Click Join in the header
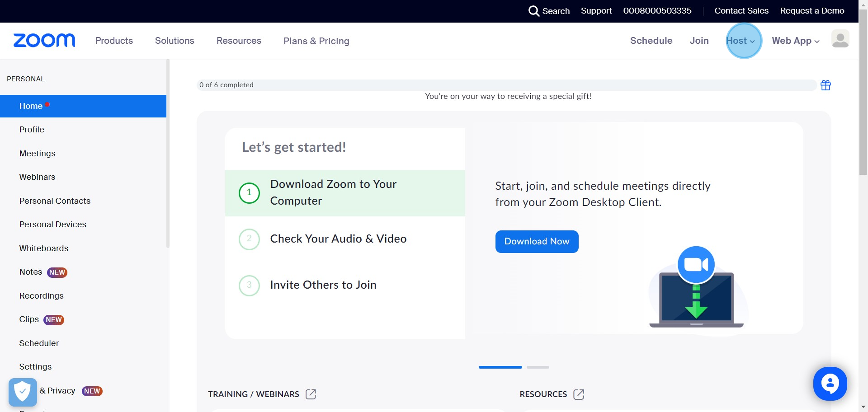Screen dimensions: 868x412 699,41
